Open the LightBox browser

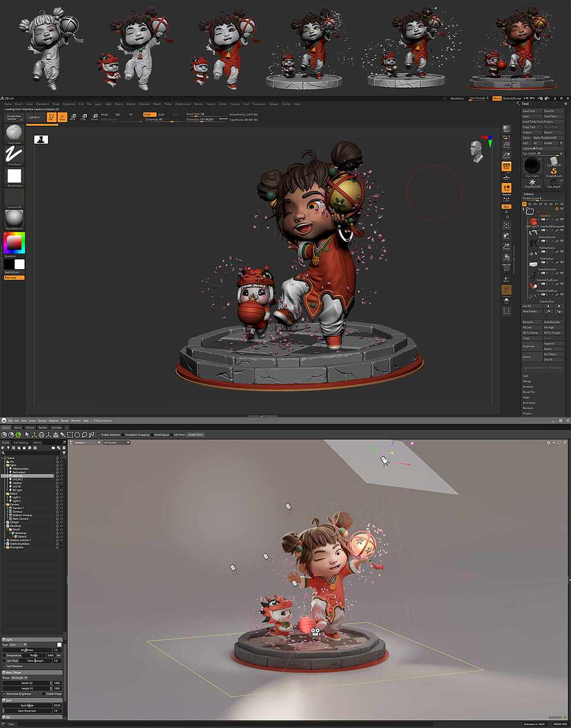35,117
